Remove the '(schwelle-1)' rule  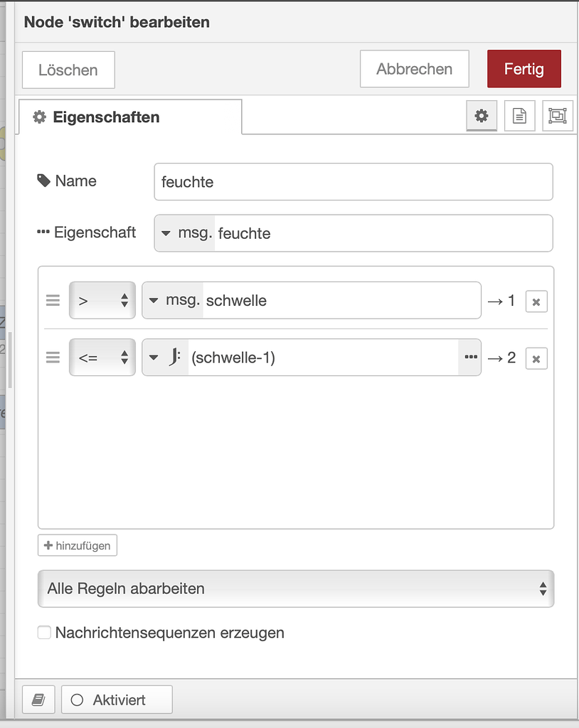click(x=536, y=358)
